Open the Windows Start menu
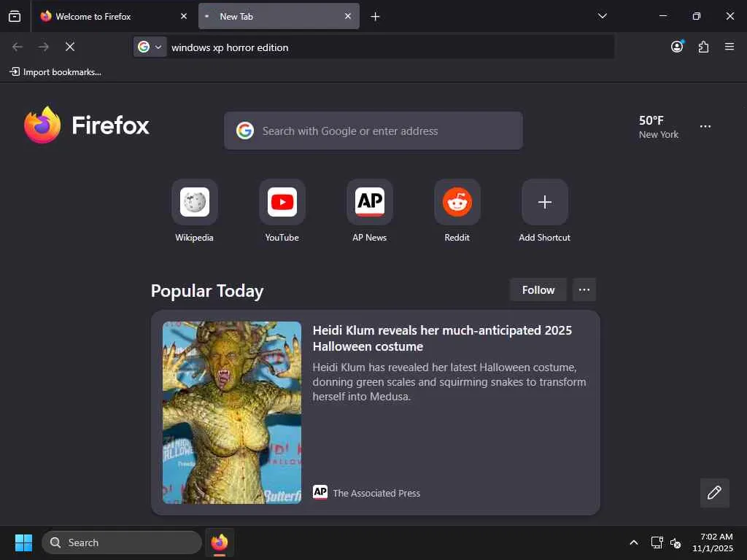 [x=23, y=542]
